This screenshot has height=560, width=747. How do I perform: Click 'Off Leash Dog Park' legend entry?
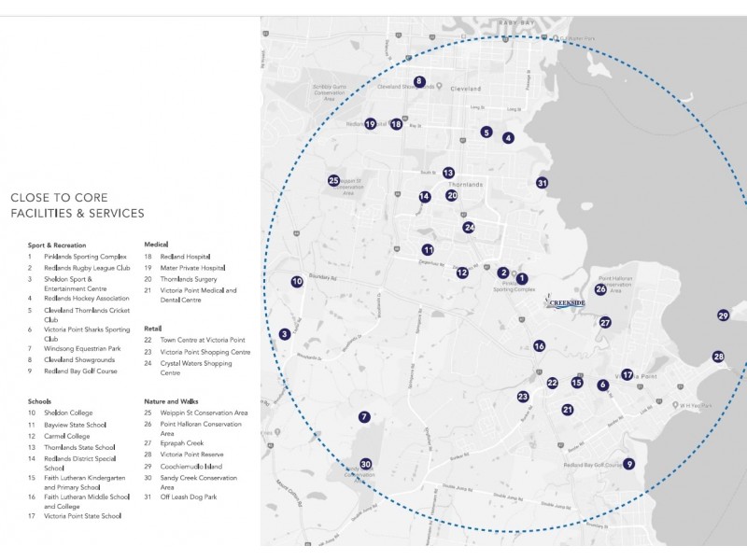(189, 497)
